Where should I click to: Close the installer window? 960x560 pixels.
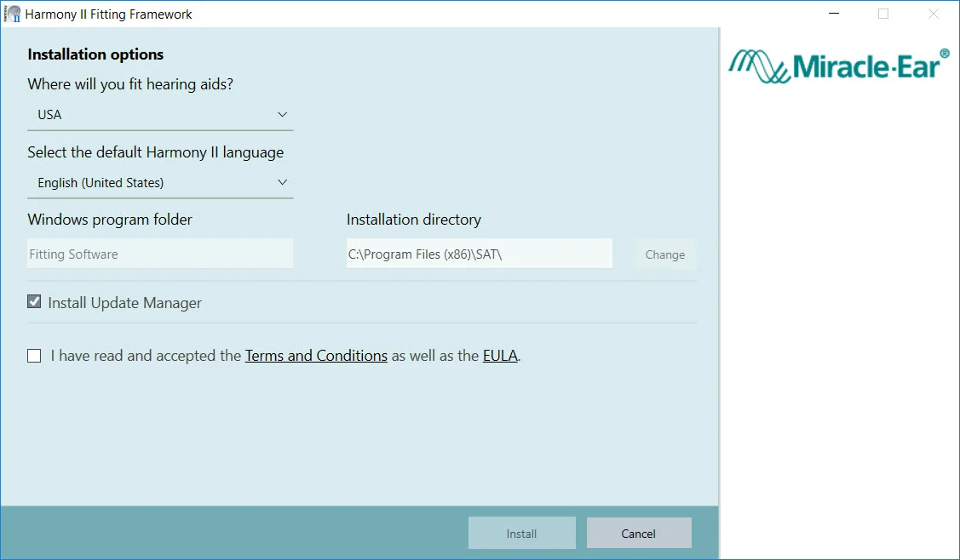(933, 14)
